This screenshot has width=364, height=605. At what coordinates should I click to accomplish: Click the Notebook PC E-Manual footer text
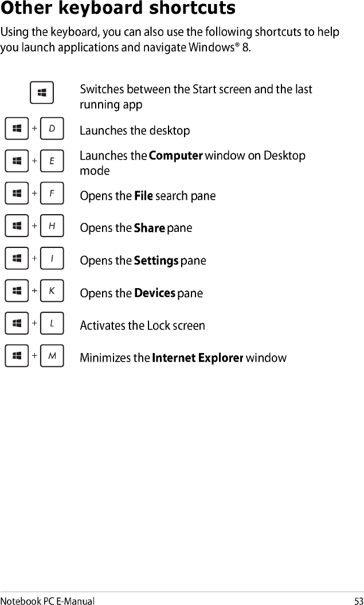coord(48,600)
